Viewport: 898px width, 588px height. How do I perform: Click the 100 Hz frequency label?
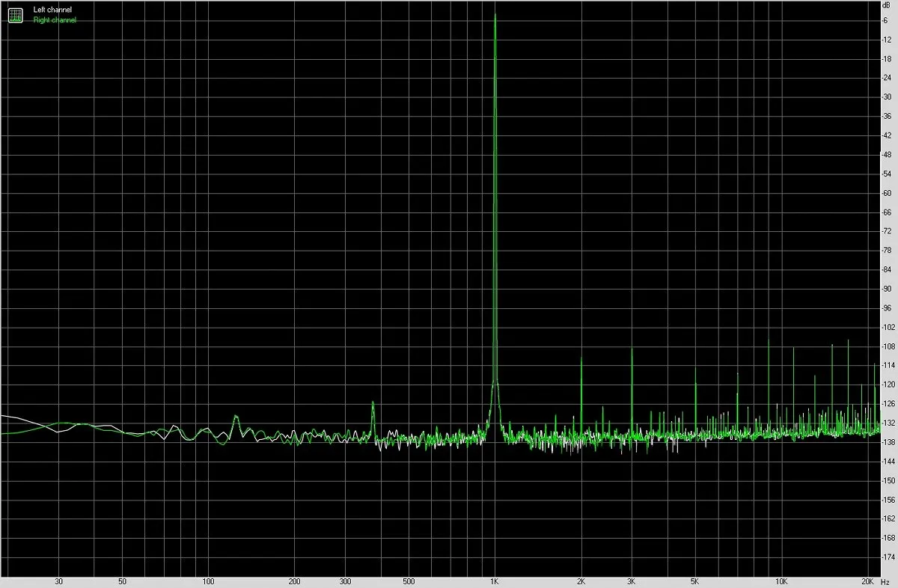click(208, 581)
